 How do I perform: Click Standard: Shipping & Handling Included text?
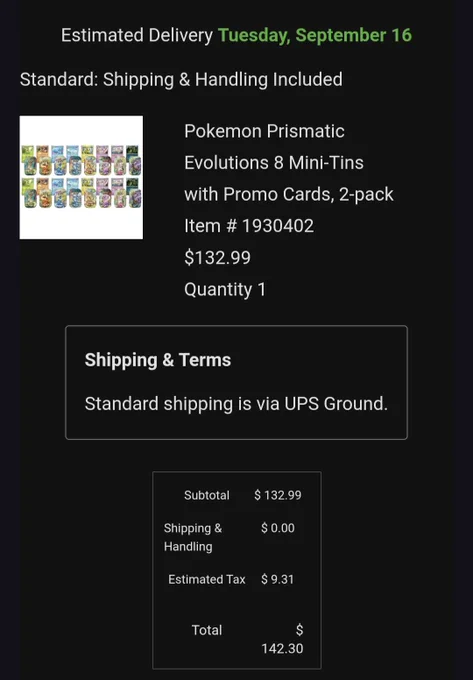coord(181,80)
